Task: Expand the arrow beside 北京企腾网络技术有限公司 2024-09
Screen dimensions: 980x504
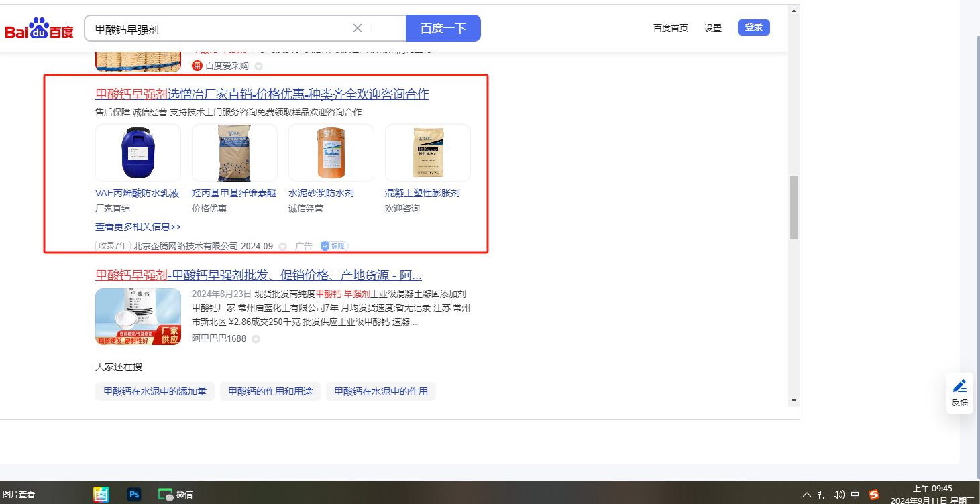Action: pos(282,247)
